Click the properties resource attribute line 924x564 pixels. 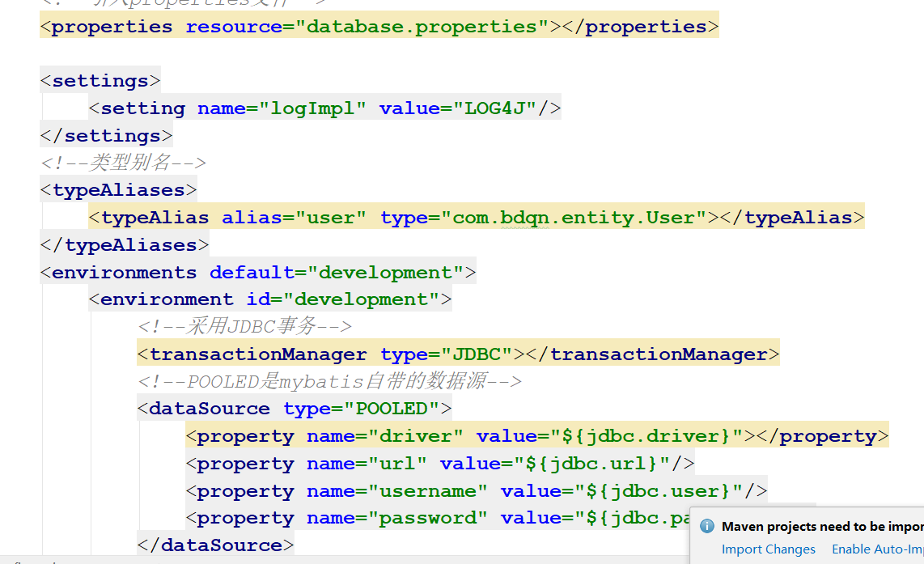(x=379, y=27)
